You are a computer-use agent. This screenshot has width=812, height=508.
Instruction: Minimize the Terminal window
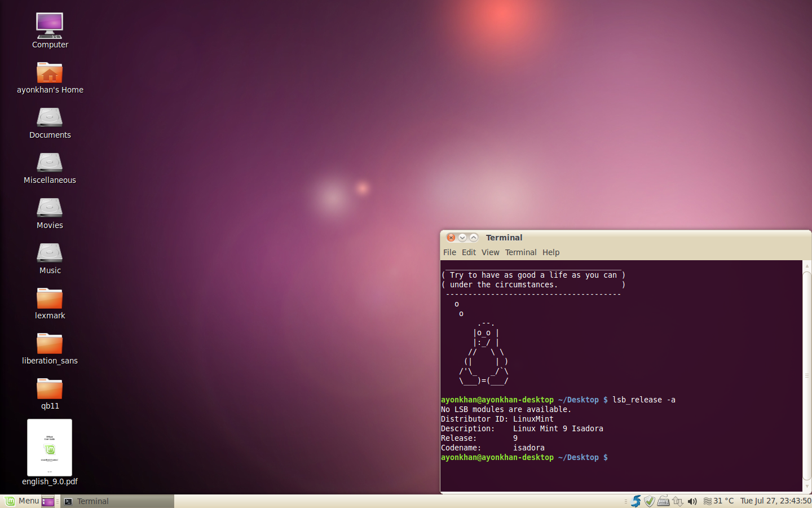pyautogui.click(x=462, y=238)
